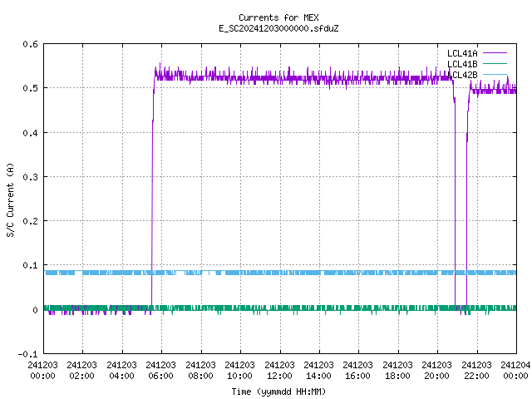Click the 241203 02:00 x-axis tick label
532x399 pixels.
tap(81, 371)
